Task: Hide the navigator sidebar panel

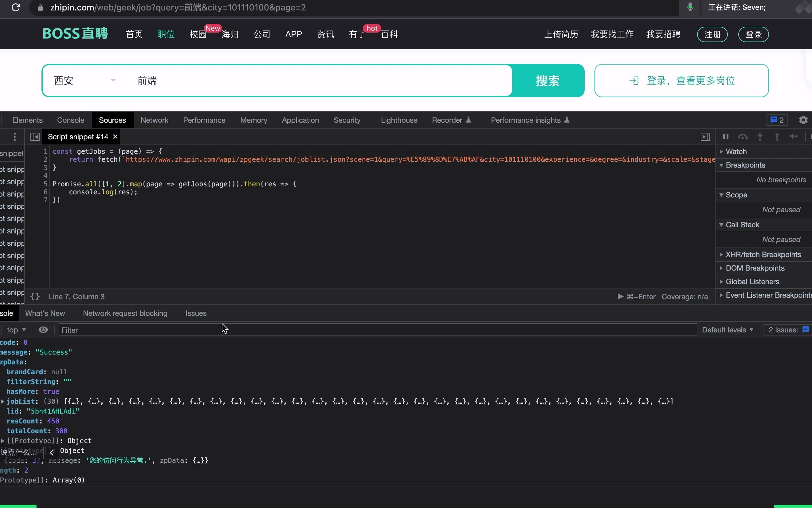Action: point(35,137)
